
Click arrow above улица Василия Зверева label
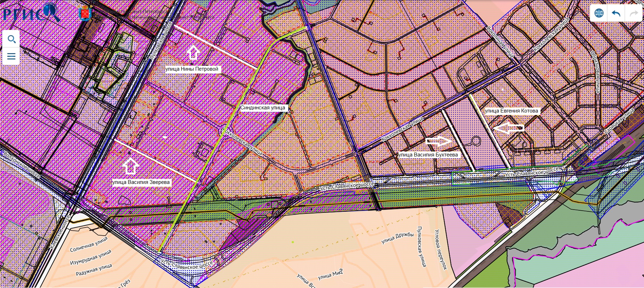tap(131, 166)
